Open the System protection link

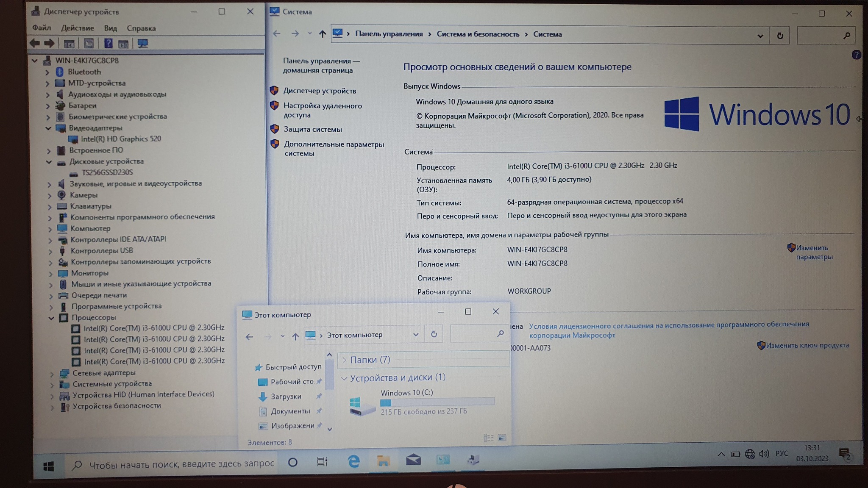click(313, 129)
